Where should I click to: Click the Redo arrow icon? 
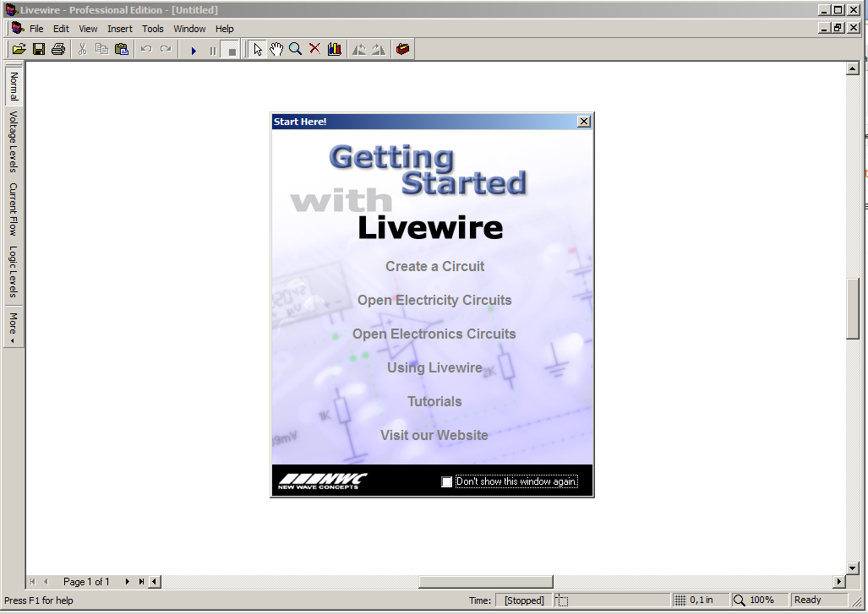[166, 49]
